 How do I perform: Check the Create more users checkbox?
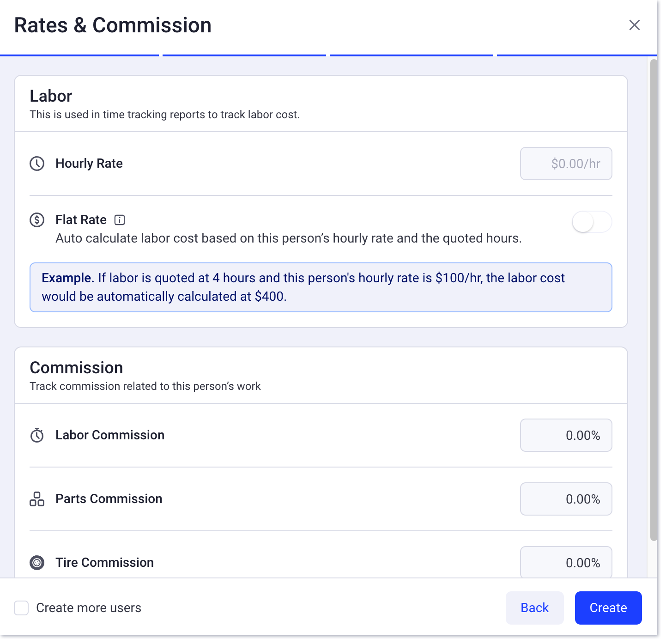coord(21,608)
